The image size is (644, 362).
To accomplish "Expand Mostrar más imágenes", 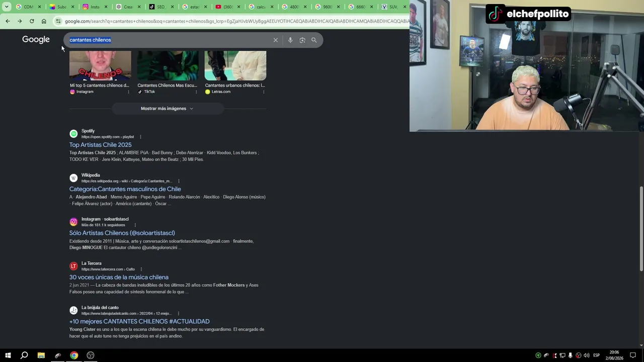I will pyautogui.click(x=167, y=109).
